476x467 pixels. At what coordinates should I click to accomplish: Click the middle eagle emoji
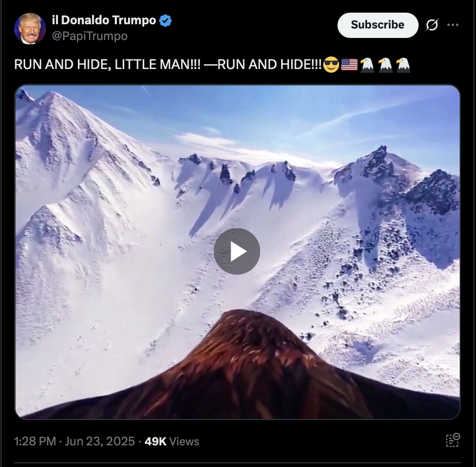(x=385, y=65)
